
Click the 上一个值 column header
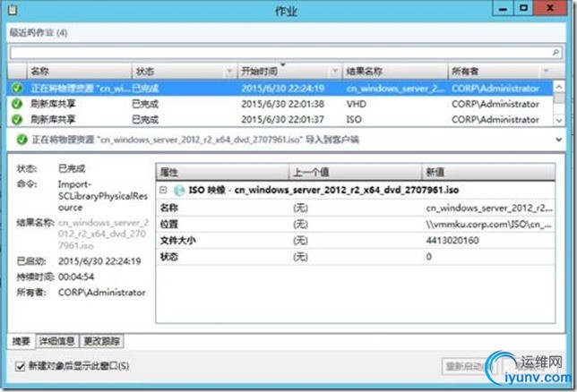pos(355,172)
